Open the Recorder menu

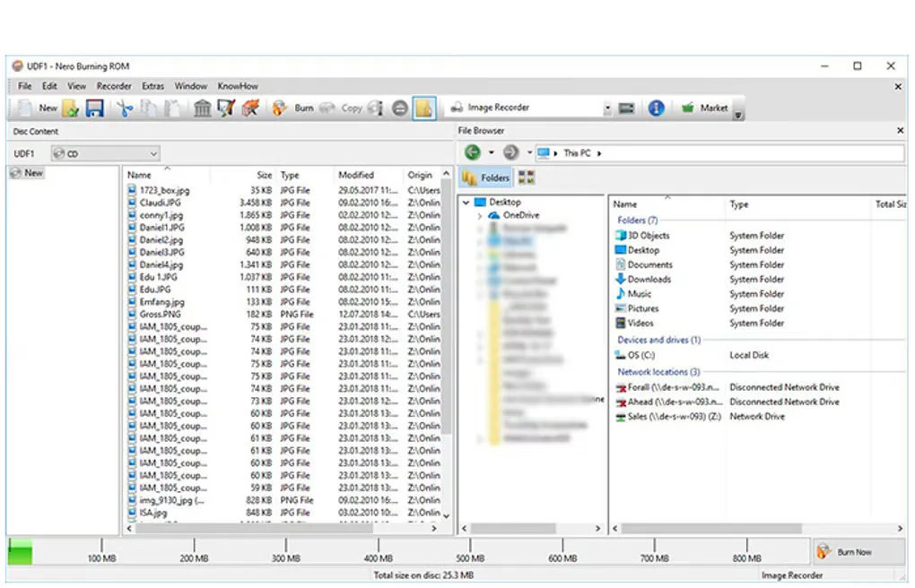114,86
